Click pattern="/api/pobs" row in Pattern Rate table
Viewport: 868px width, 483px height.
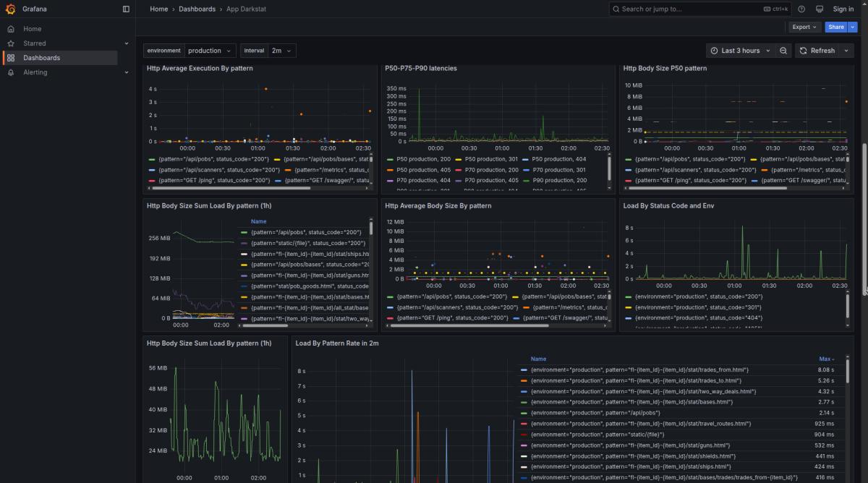(595, 413)
